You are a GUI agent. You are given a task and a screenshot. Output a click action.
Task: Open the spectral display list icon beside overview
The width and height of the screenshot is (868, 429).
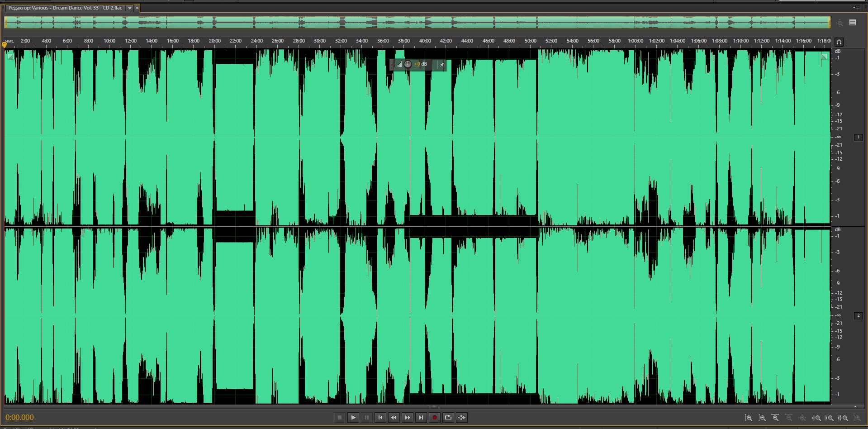tap(853, 23)
